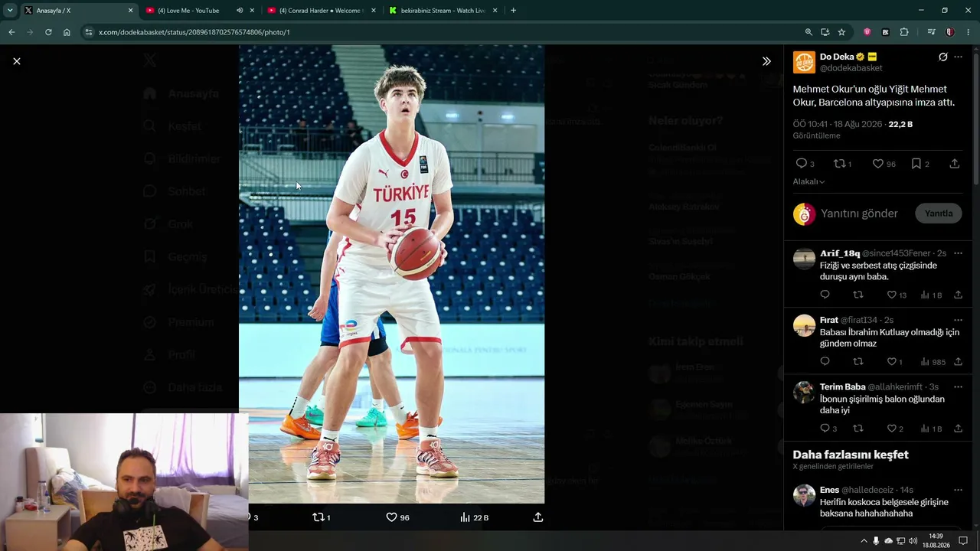Open the Windows notification center
This screenshot has height=551, width=980.
pyautogui.click(x=964, y=541)
